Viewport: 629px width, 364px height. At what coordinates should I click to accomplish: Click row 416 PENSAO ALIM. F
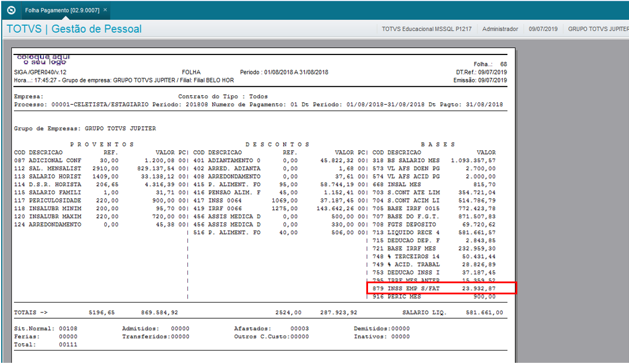coord(280,193)
